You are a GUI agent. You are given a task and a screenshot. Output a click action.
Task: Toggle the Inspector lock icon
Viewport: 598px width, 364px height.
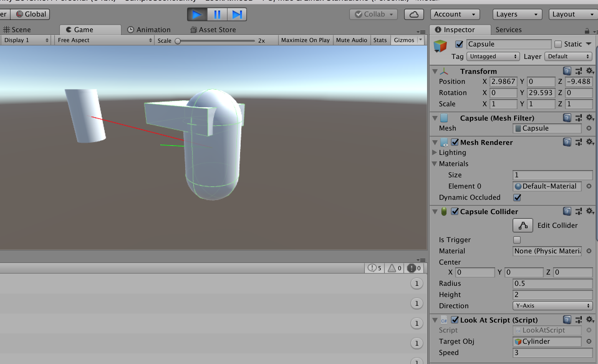coord(587,31)
